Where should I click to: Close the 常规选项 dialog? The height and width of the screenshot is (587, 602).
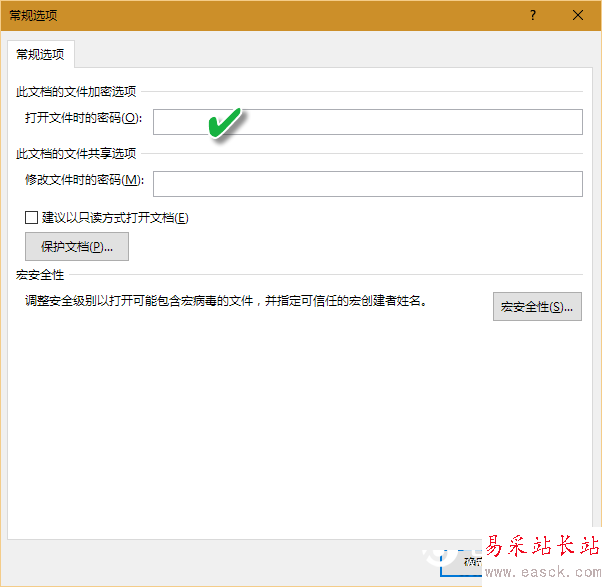tap(578, 15)
